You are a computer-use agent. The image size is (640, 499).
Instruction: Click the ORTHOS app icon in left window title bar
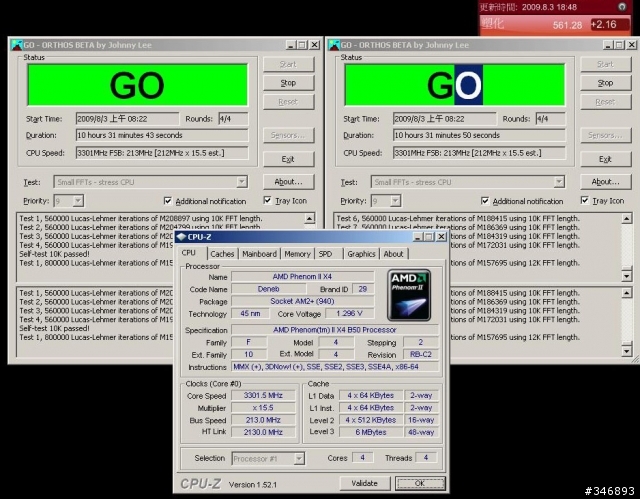[x=17, y=45]
